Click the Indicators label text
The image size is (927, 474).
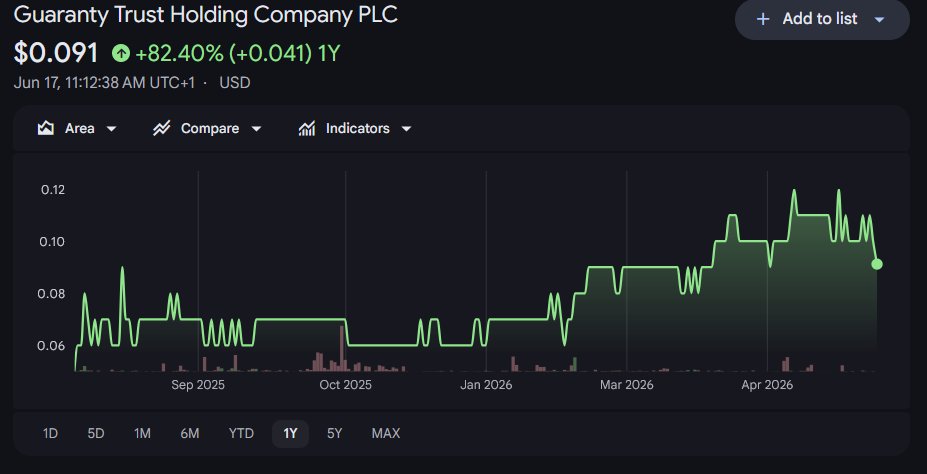click(x=358, y=128)
